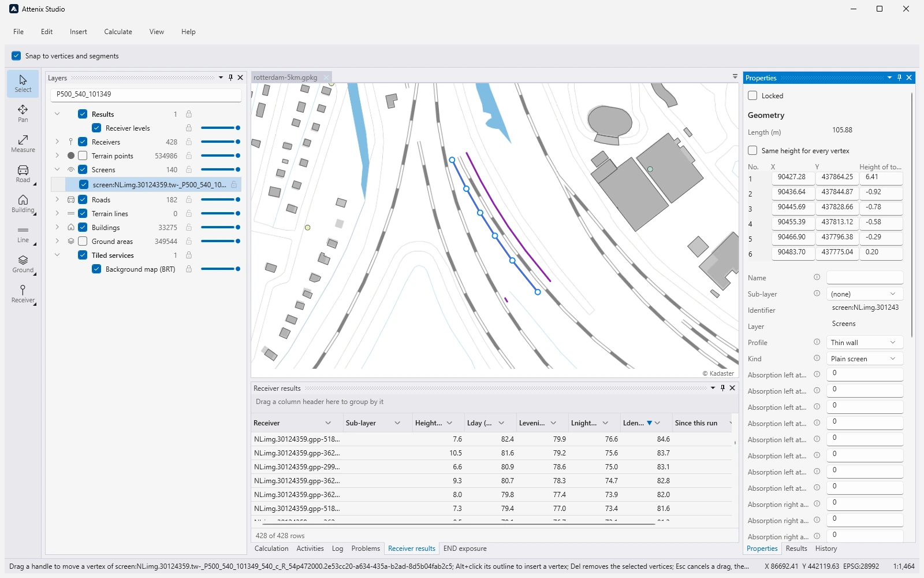The width and height of the screenshot is (924, 578).
Task: Activate the Measure tool
Action: (23, 143)
